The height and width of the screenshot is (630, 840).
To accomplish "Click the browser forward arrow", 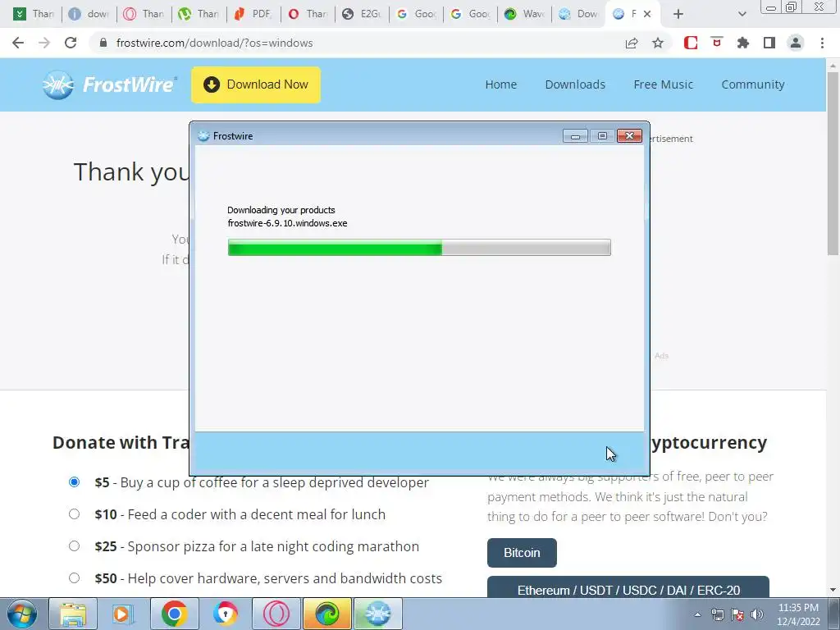I will point(44,43).
